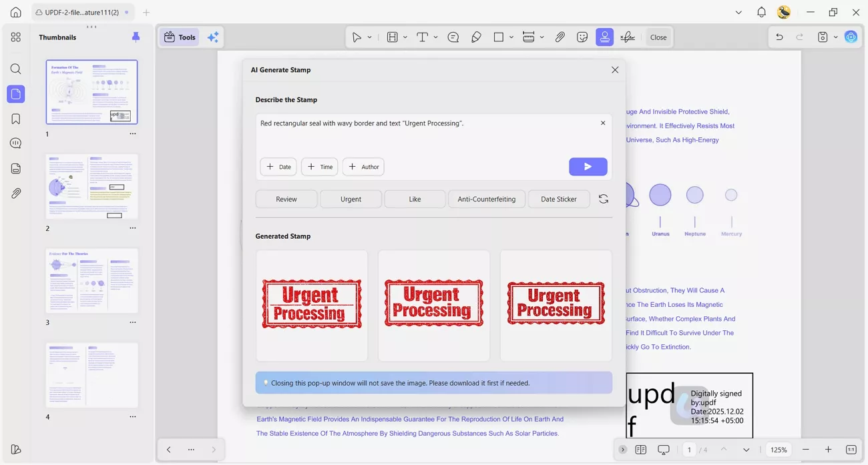
Task: Select the Text tool in the toolbar
Action: coord(423,37)
